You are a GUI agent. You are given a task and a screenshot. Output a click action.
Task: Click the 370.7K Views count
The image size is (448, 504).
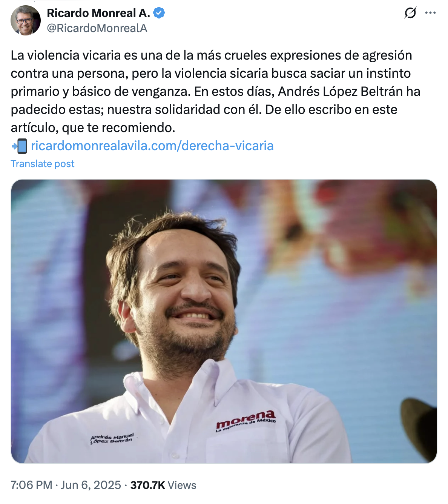[163, 485]
